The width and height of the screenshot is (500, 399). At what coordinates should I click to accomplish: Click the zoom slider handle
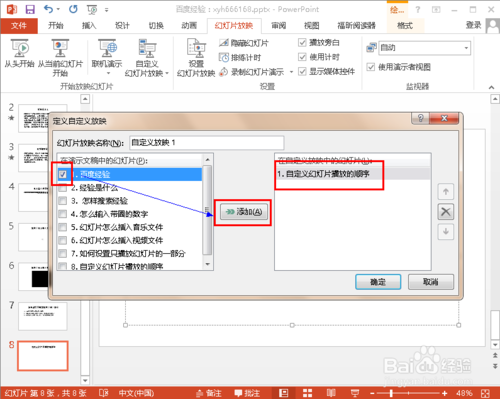point(391,393)
